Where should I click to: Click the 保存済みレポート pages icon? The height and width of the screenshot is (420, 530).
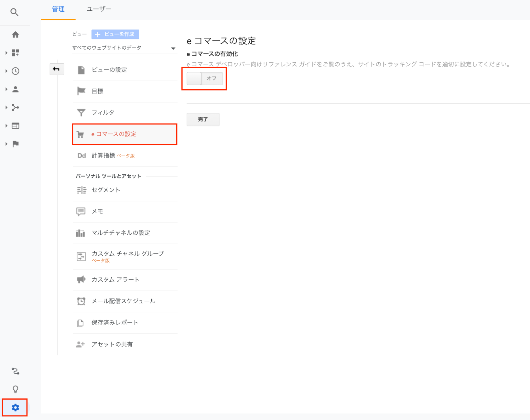(x=80, y=323)
